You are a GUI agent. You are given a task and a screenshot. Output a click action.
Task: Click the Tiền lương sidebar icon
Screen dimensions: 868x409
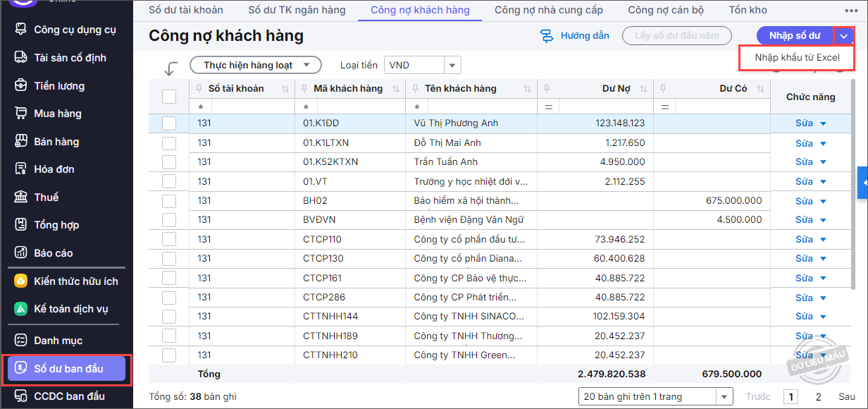(x=21, y=86)
